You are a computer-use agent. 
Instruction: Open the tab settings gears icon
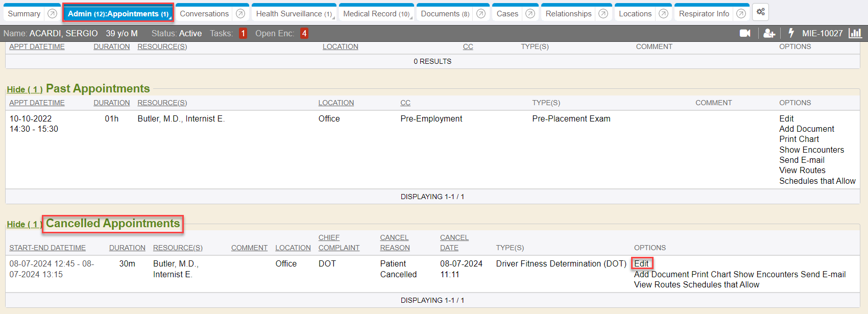point(760,12)
